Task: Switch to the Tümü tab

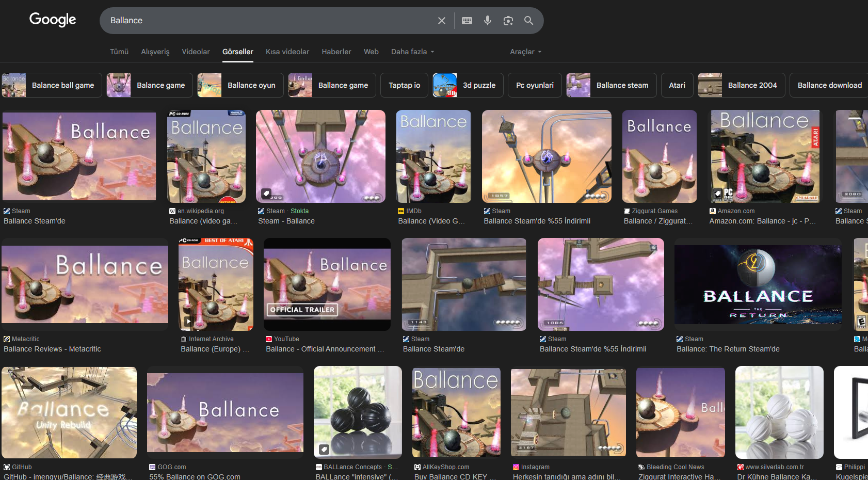Action: pyautogui.click(x=119, y=52)
